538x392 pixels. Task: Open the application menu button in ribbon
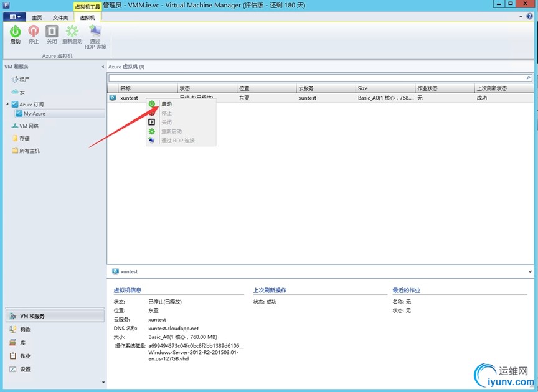(14, 17)
